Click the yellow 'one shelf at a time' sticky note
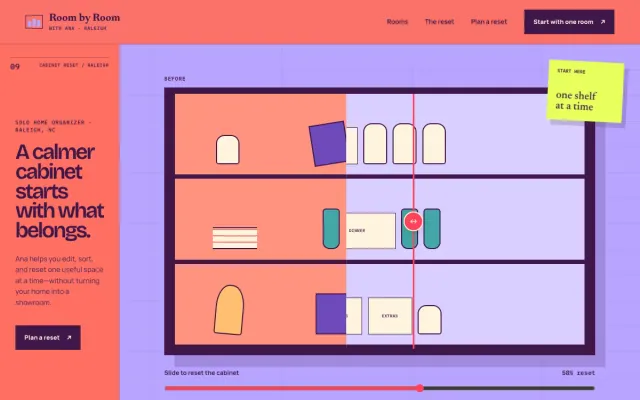The image size is (640, 400). coord(586,91)
